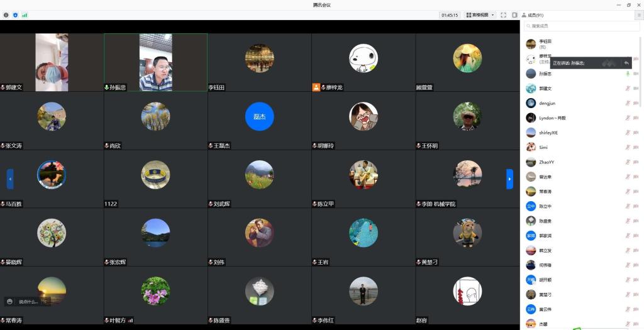Toggle the side panel layout icon
The width and height of the screenshot is (644, 330).
514,15
